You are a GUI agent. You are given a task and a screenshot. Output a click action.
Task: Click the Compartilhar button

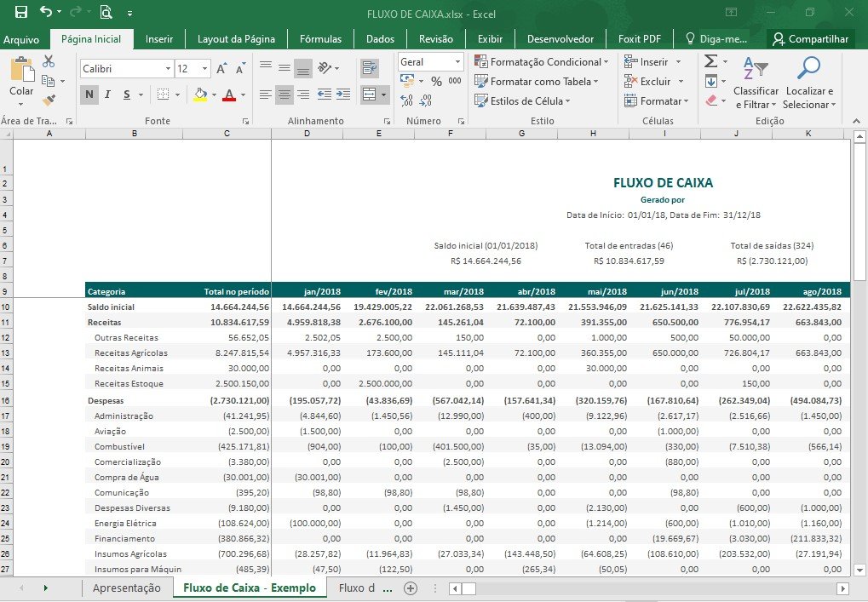pos(810,38)
